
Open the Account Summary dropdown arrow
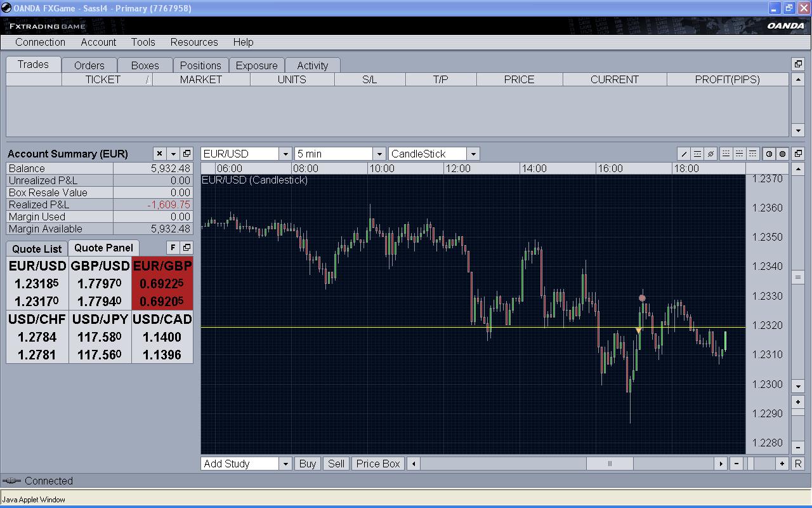tap(173, 154)
